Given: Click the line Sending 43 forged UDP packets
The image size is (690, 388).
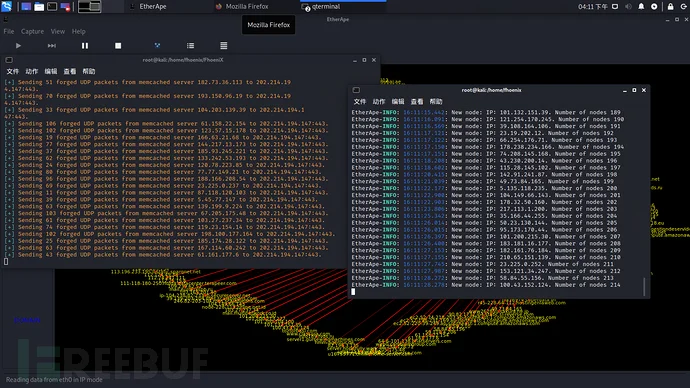Looking at the screenshot, I should click(x=163, y=255).
